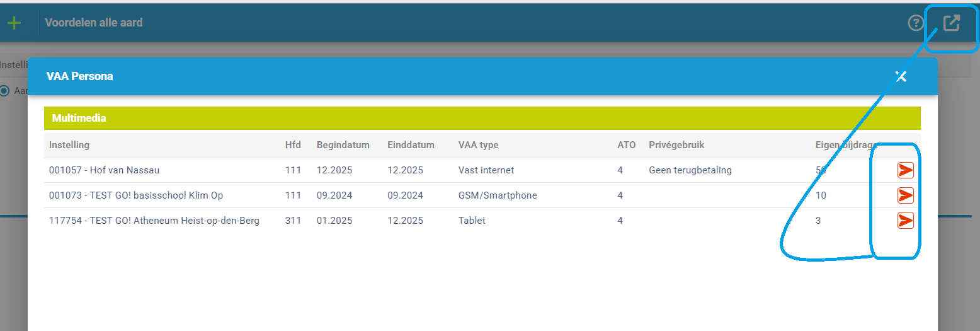Viewport: 980px width, 331px height.
Task: Click the Einddatum column header
Action: (x=411, y=145)
